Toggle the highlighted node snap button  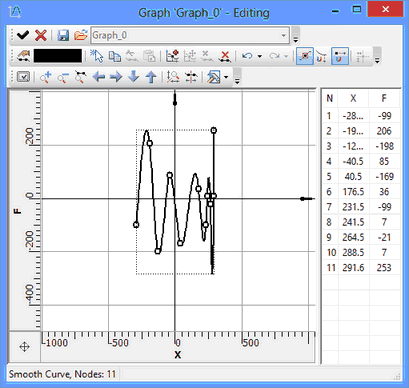point(305,56)
